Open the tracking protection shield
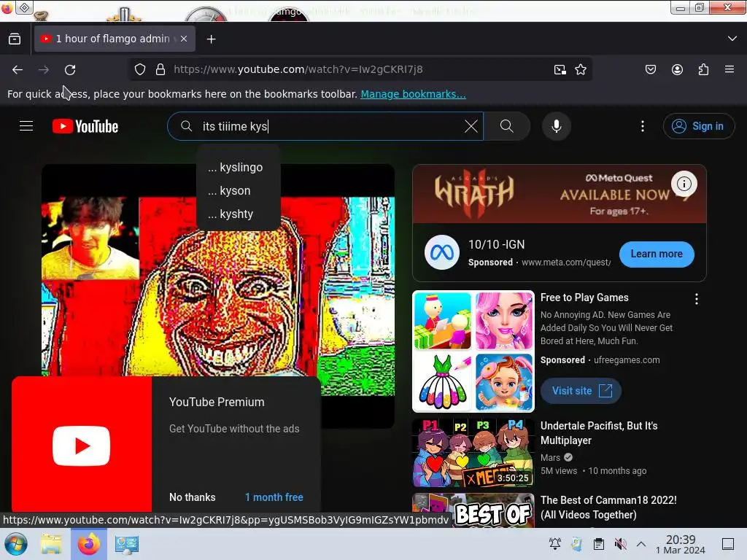The width and height of the screenshot is (747, 560). [x=139, y=69]
